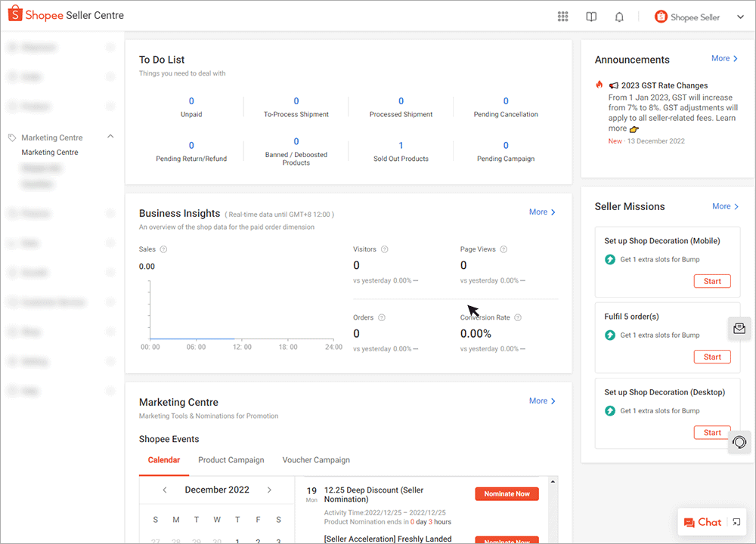Start the Set up Shop Decoration (Desktop) mission
Screen dimensions: 756x544
[712, 433]
